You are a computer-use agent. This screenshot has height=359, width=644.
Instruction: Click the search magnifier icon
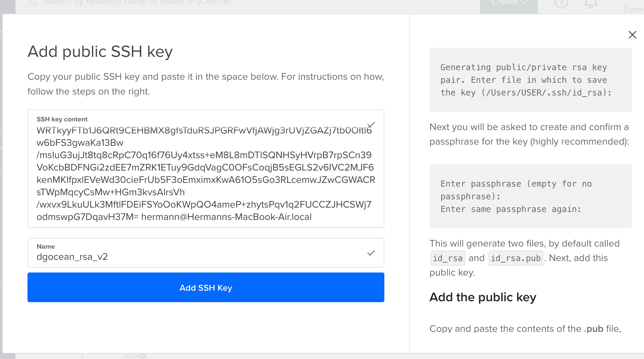click(x=34, y=3)
